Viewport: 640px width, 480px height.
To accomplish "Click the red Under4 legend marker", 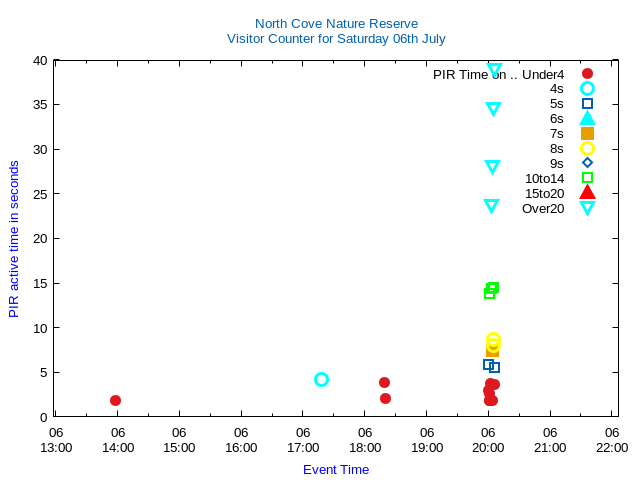I will click(587, 74).
